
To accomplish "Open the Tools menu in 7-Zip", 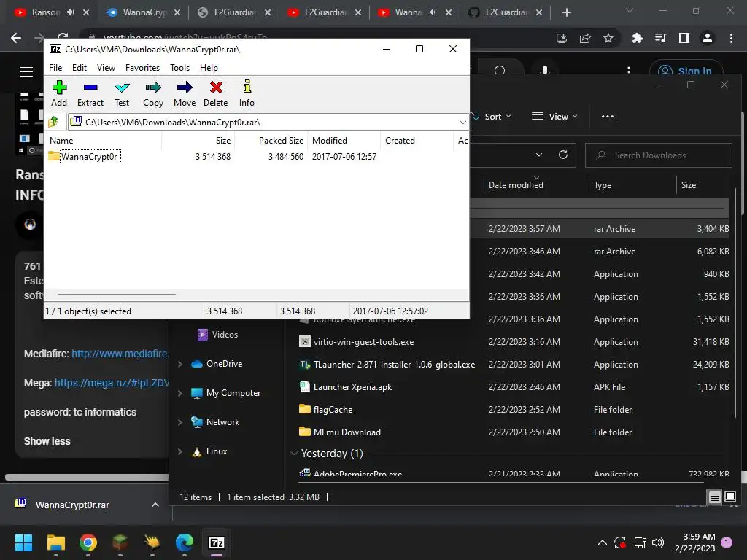I will [179, 68].
